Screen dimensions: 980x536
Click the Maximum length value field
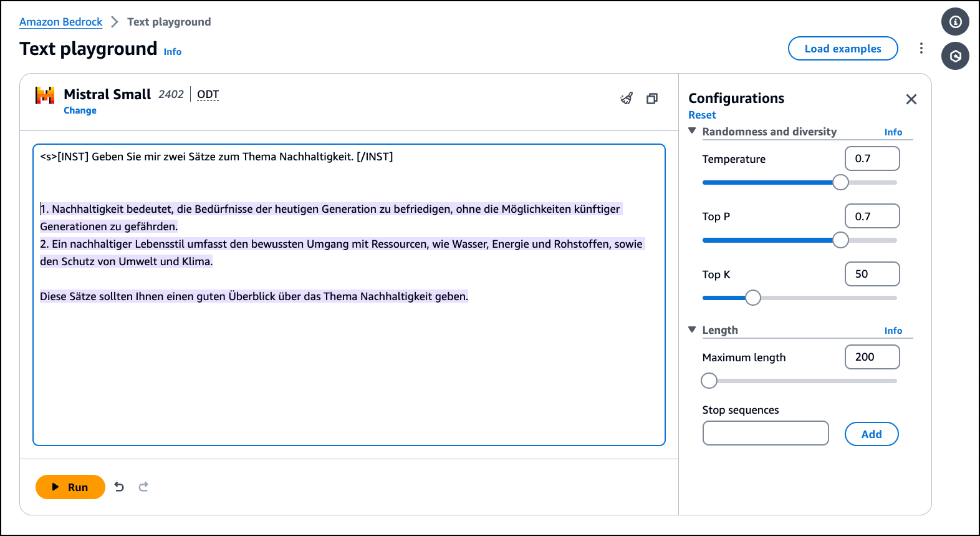pos(872,357)
